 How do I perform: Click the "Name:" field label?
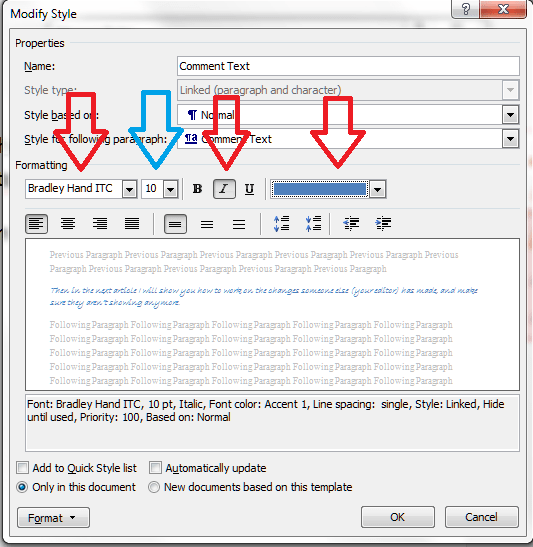coord(39,66)
